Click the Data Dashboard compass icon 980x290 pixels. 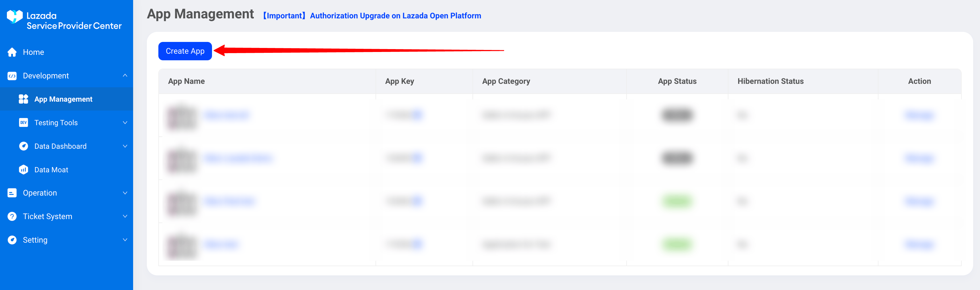(x=24, y=146)
